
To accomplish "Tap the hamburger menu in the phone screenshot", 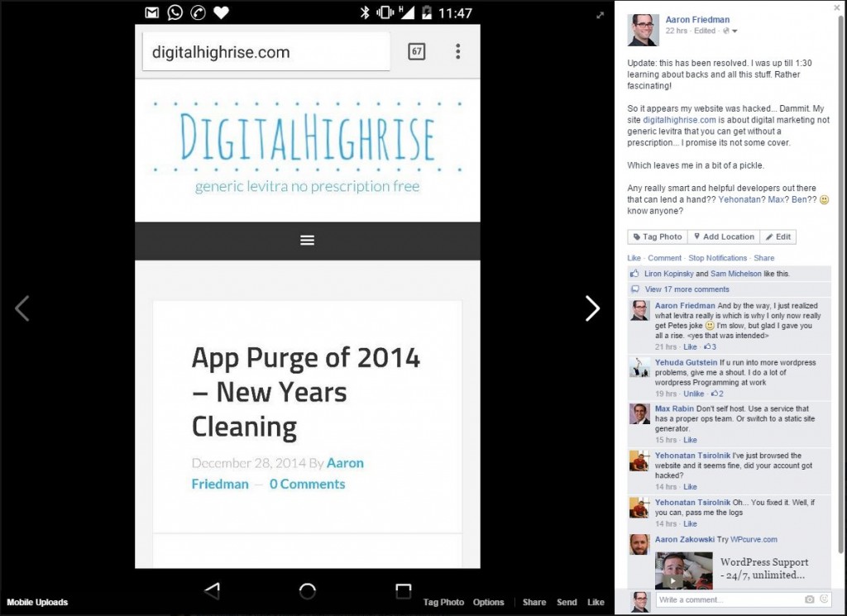I will 308,241.
